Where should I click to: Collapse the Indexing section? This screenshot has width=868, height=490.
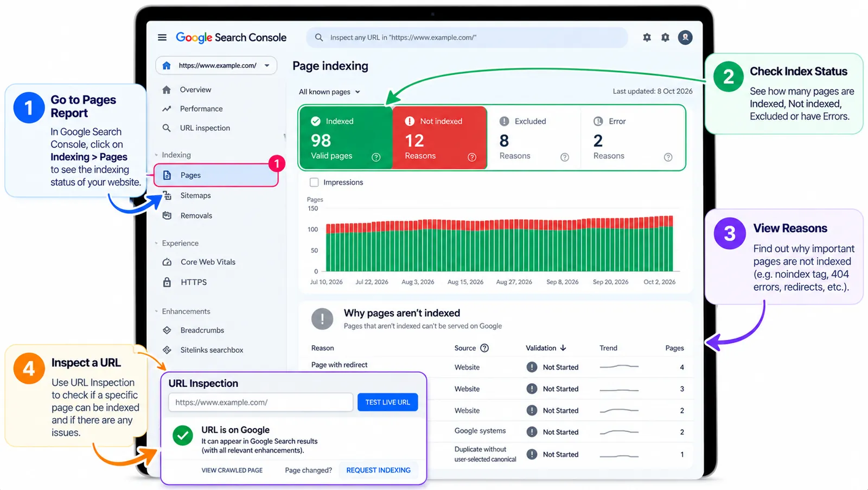coord(173,155)
